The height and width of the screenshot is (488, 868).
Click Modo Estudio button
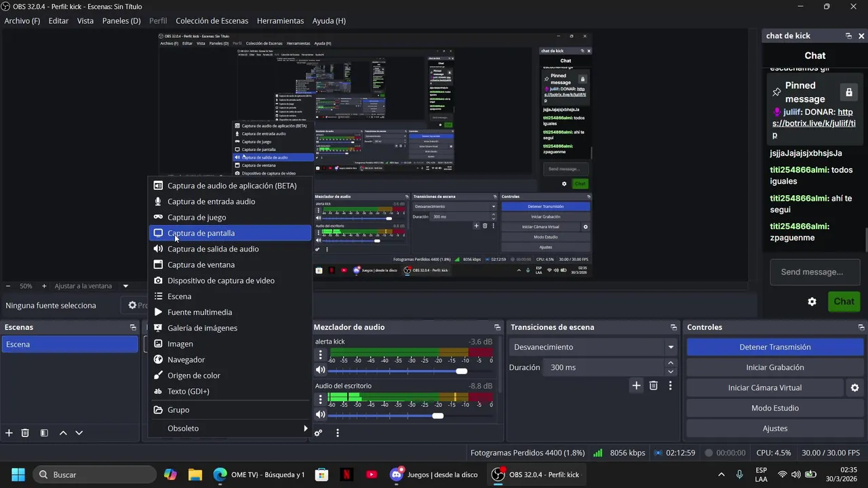point(774,408)
